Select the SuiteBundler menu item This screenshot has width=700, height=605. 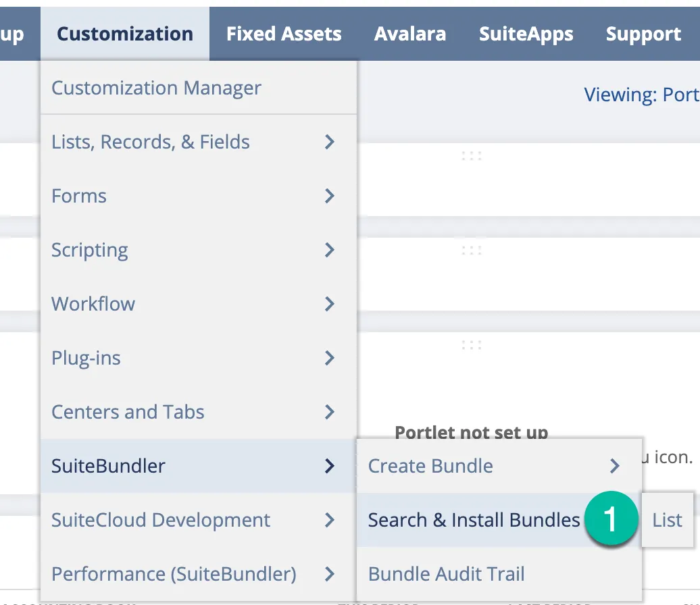coord(199,466)
